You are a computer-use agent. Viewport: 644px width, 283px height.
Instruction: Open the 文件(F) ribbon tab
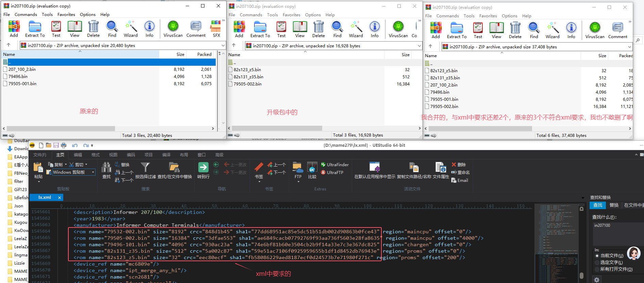click(x=40, y=155)
